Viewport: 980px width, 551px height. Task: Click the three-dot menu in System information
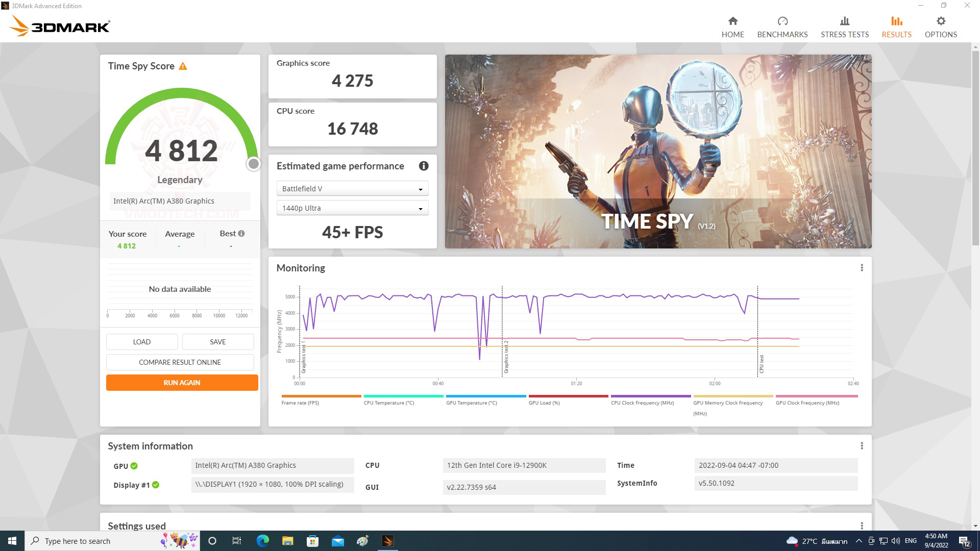(x=862, y=445)
